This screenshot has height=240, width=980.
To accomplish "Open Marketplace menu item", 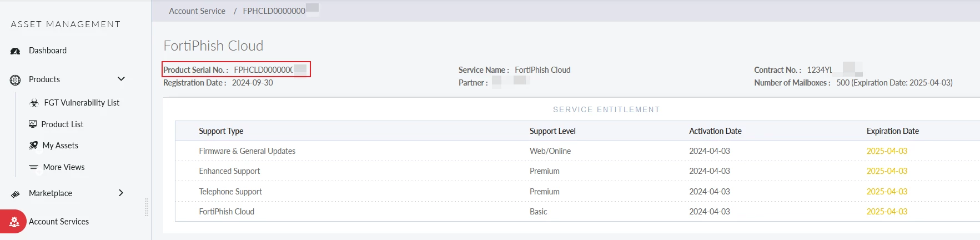I will [x=51, y=193].
